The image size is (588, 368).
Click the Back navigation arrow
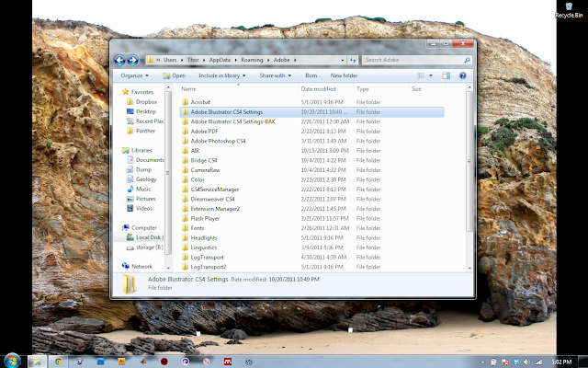point(119,60)
